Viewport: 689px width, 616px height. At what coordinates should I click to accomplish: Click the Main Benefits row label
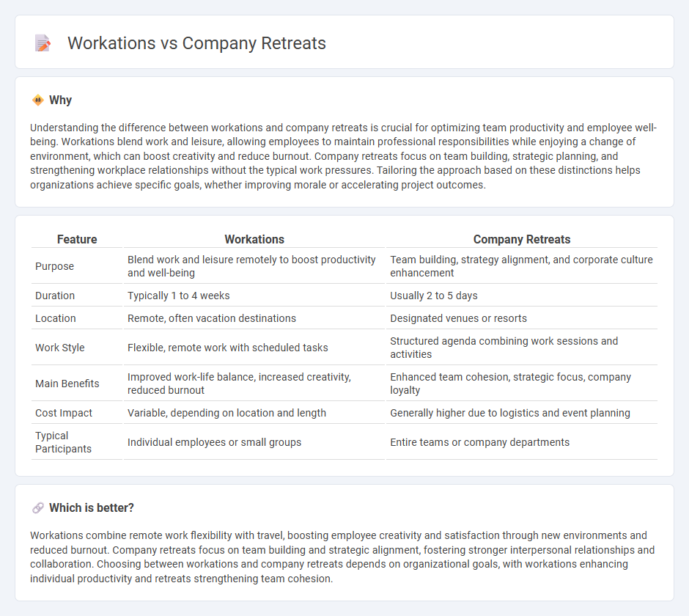coord(67,384)
